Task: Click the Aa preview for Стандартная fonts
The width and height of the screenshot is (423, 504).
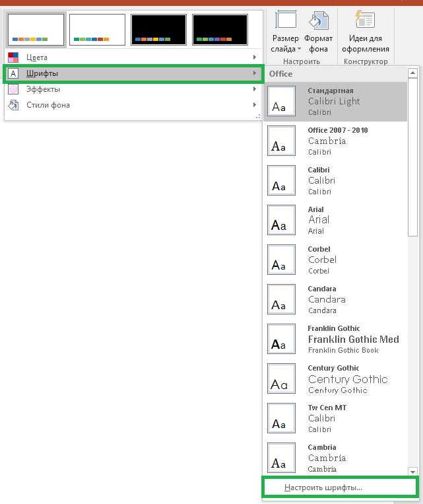Action: coord(281,101)
